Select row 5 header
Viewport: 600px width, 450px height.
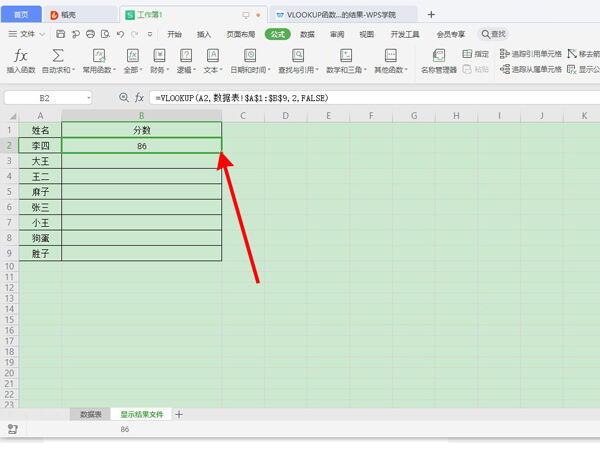coord(9,192)
